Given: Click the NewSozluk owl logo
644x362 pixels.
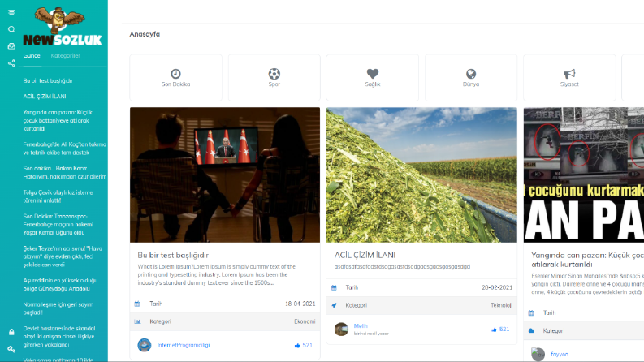Looking at the screenshot, I should click(x=62, y=26).
